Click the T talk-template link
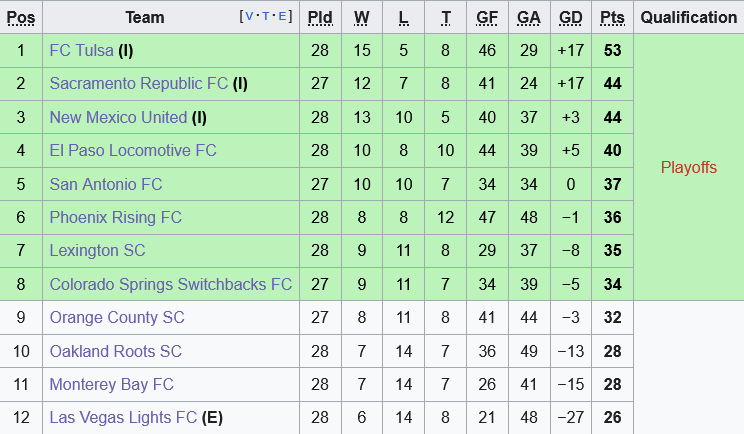 (267, 16)
